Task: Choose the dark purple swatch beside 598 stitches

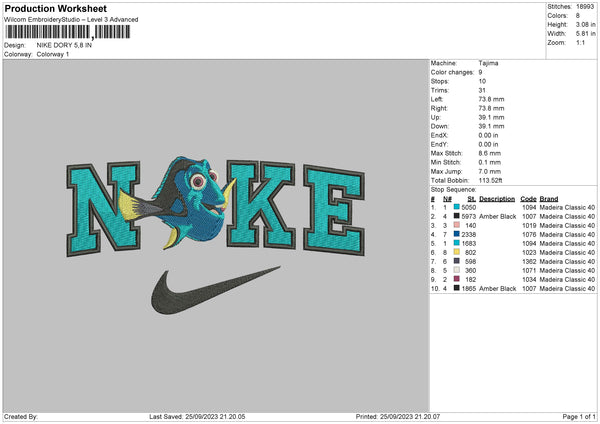Action: pyautogui.click(x=457, y=261)
